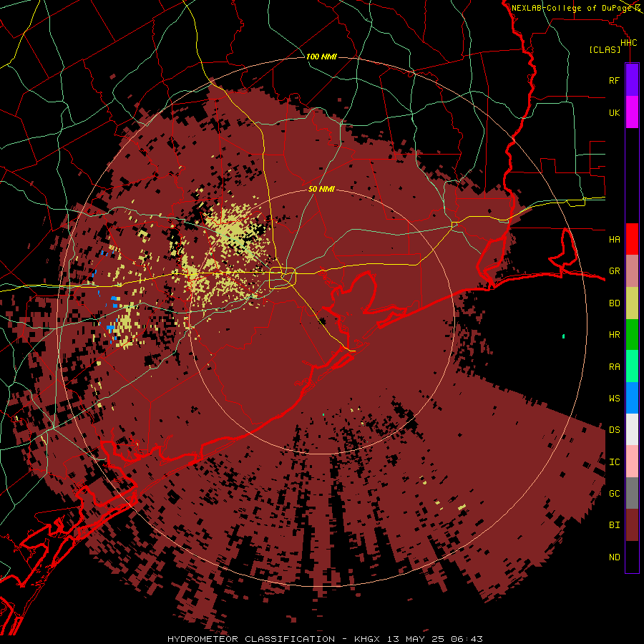The image size is (644, 644).
Task: Click the BI legend label
Action: [x=615, y=525]
